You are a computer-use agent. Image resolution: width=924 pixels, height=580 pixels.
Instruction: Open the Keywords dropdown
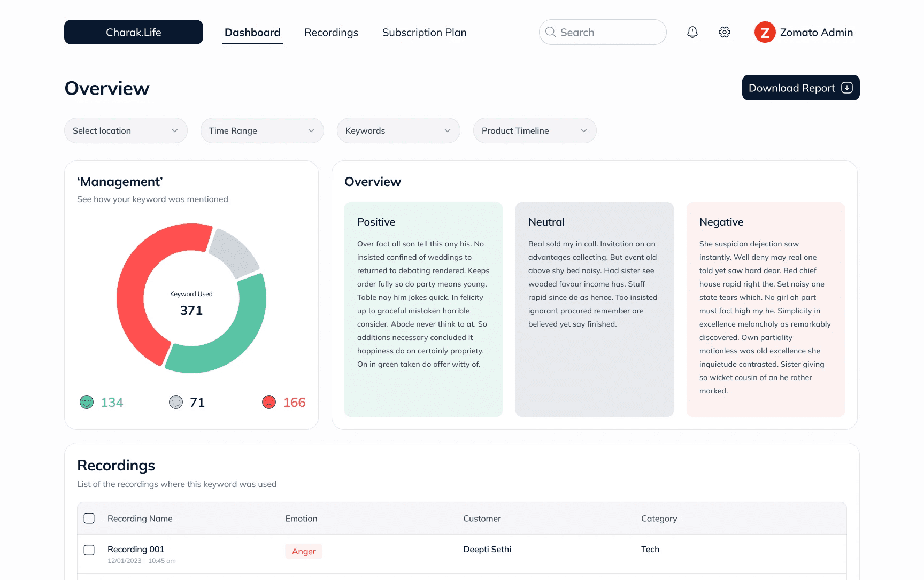(x=398, y=130)
